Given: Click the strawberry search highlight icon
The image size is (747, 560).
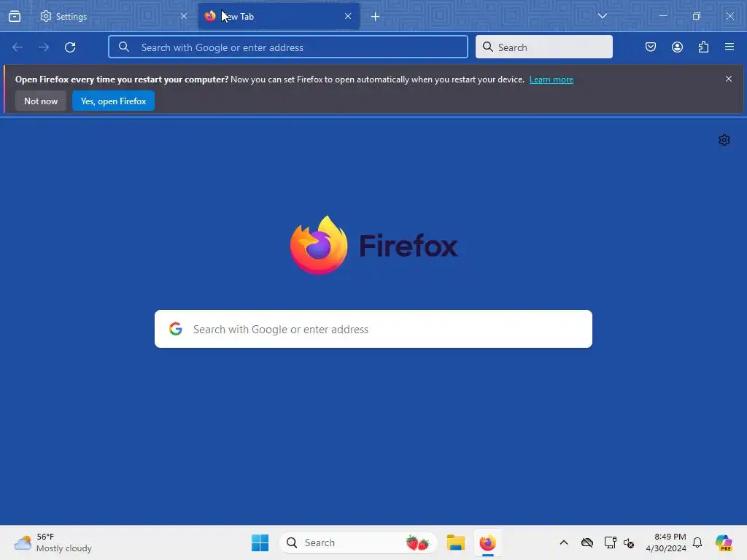Looking at the screenshot, I should point(417,542).
